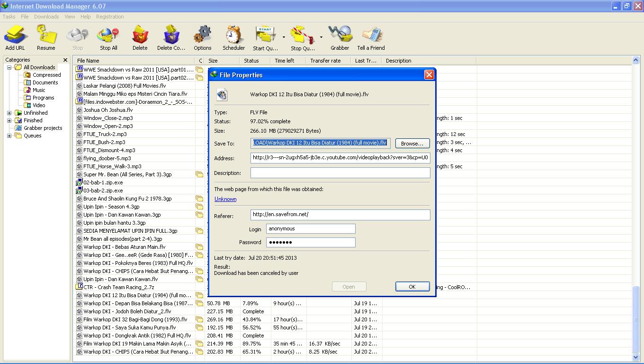Select the row flying_doober-5.mp3
This screenshot has width=644, height=364.
(107, 158)
